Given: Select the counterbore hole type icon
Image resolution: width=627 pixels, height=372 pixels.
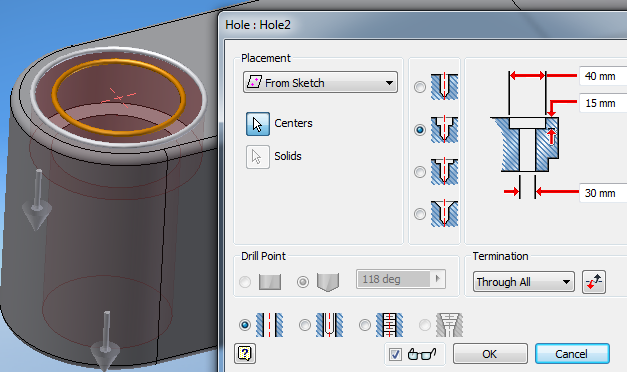Looking at the screenshot, I should [444, 130].
